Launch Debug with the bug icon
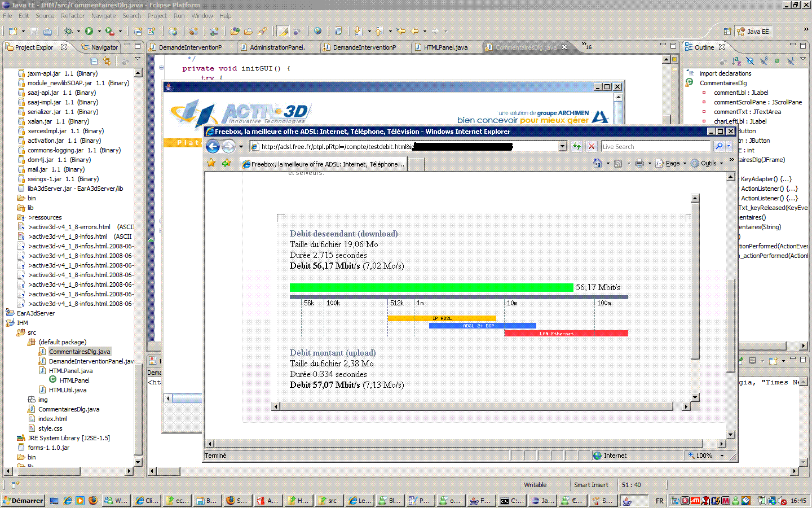This screenshot has width=812, height=508. pyautogui.click(x=68, y=31)
